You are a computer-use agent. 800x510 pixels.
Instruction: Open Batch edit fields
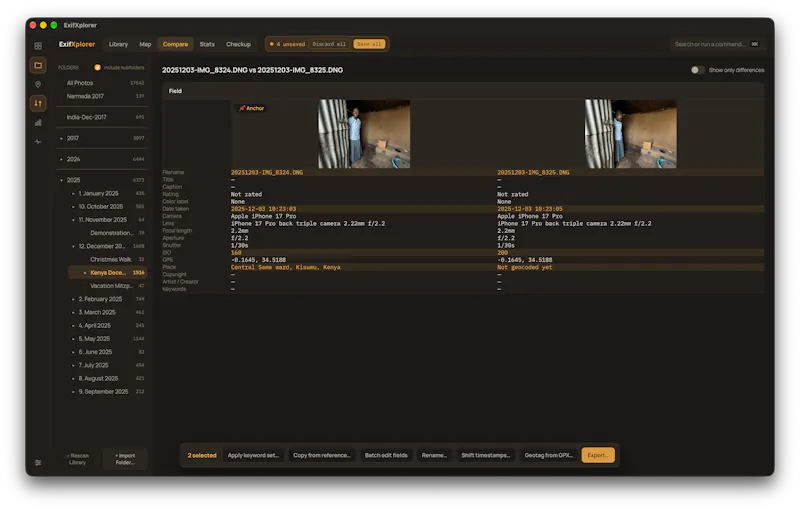[386, 455]
